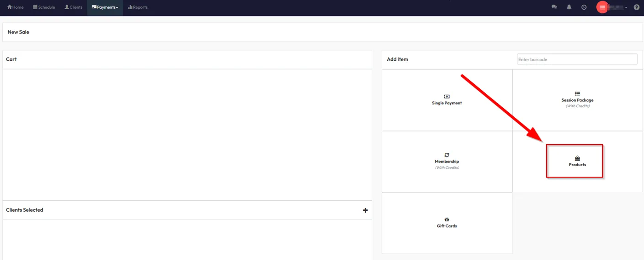
Task: Open the help question mark icon
Action: click(x=636, y=7)
